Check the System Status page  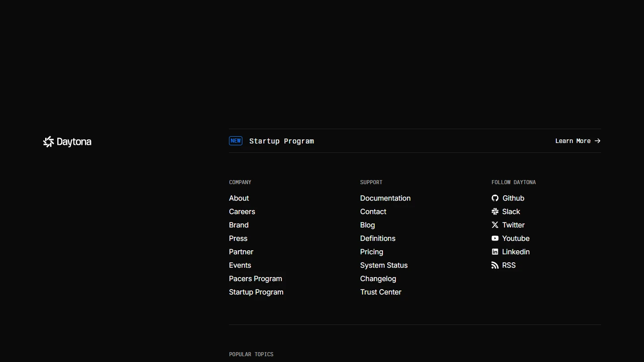point(384,265)
